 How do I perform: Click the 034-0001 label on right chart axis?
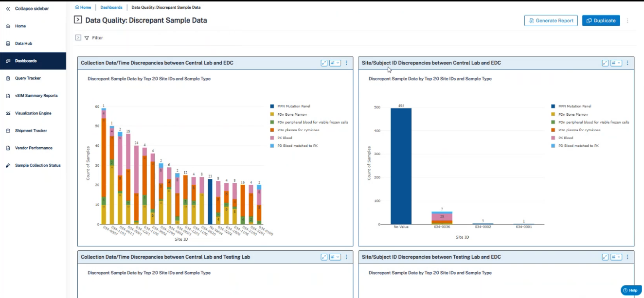click(x=523, y=227)
